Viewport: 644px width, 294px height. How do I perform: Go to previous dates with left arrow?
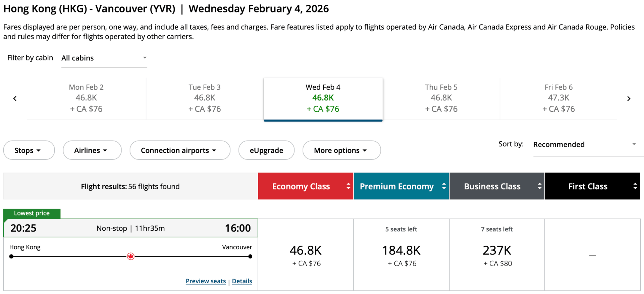point(15,99)
